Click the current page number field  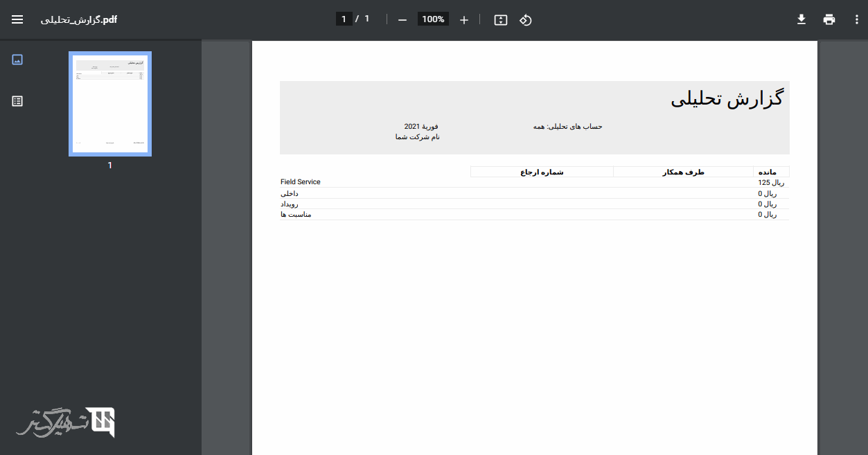pyautogui.click(x=344, y=19)
